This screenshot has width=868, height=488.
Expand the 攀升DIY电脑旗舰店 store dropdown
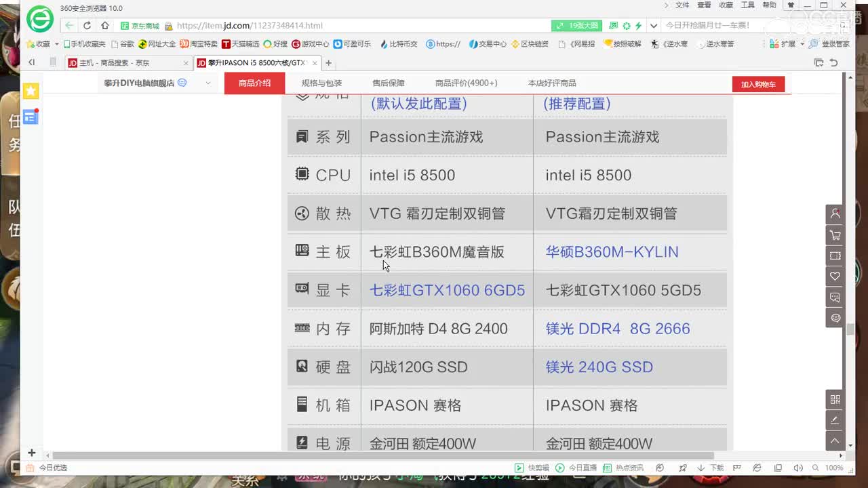(208, 83)
